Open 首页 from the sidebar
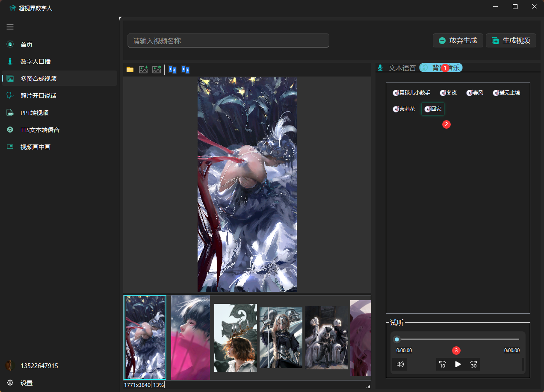This screenshot has height=392, width=544. click(59, 44)
